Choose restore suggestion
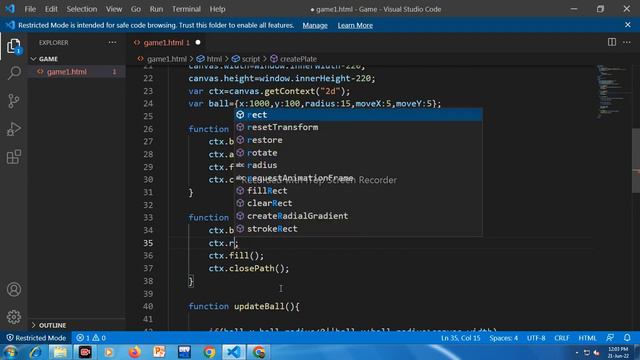640x360 pixels. click(x=358, y=140)
